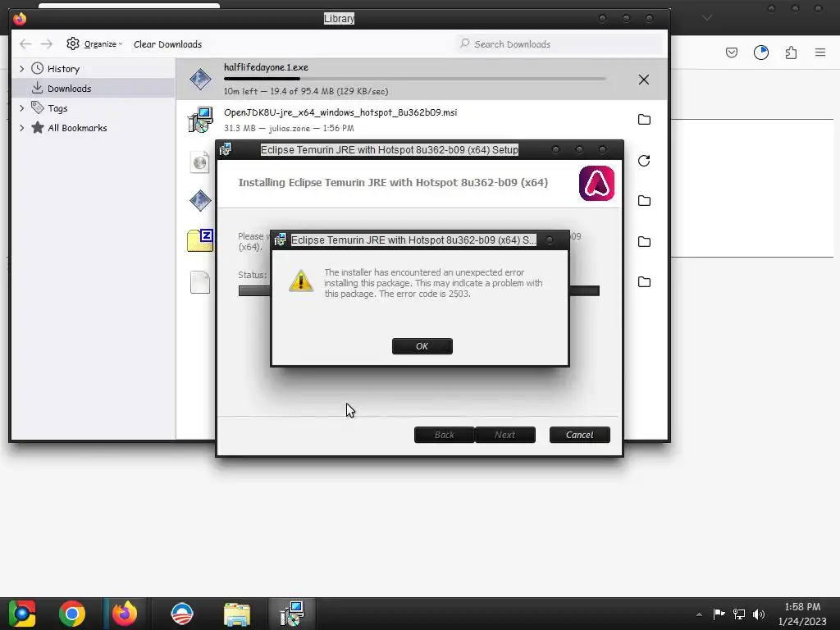The image size is (840, 630).
Task: Select halflifedayone.1.exe file name
Action: pyautogui.click(x=266, y=67)
